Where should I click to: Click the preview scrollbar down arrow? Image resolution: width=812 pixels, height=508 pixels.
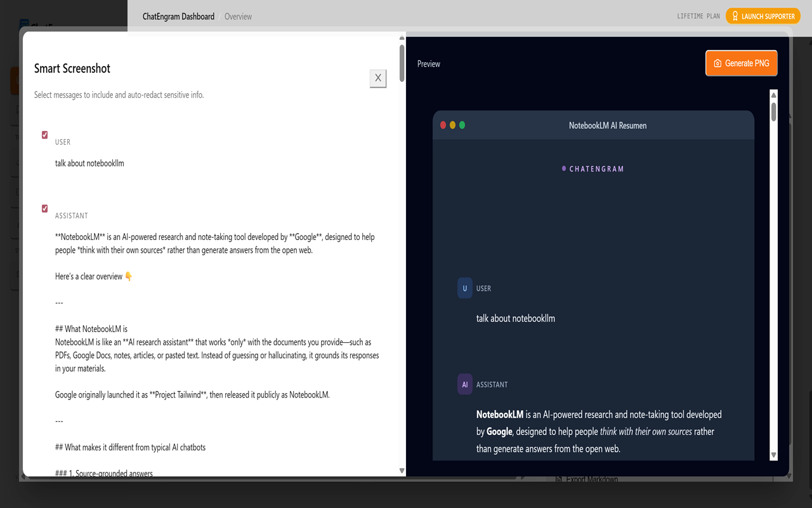[x=773, y=455]
